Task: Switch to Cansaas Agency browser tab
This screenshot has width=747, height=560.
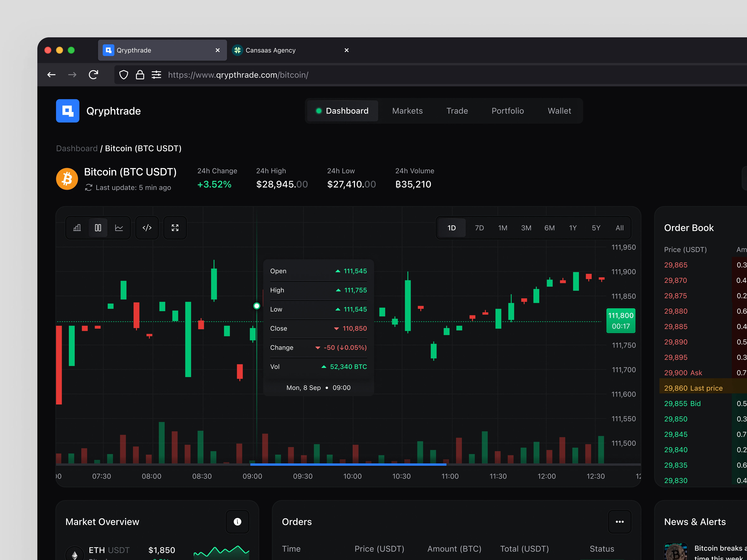Action: coord(291,50)
